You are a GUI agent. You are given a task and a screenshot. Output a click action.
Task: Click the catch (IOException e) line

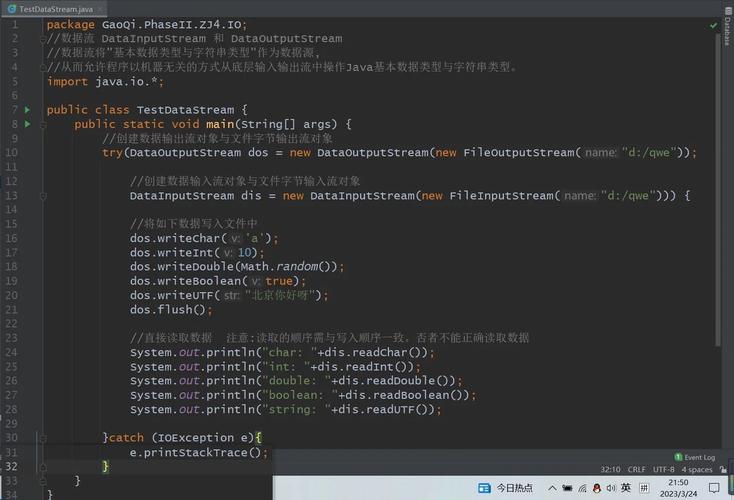tap(183, 438)
